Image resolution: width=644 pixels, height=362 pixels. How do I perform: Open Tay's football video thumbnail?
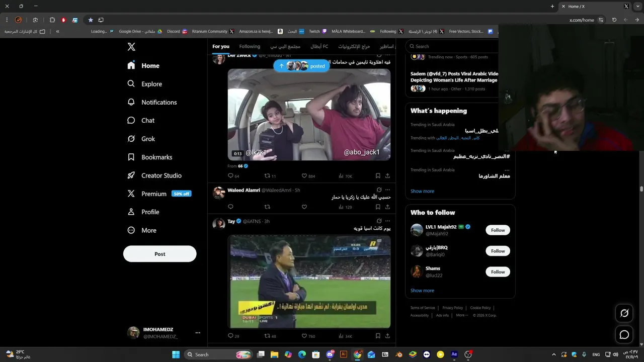coord(309,282)
